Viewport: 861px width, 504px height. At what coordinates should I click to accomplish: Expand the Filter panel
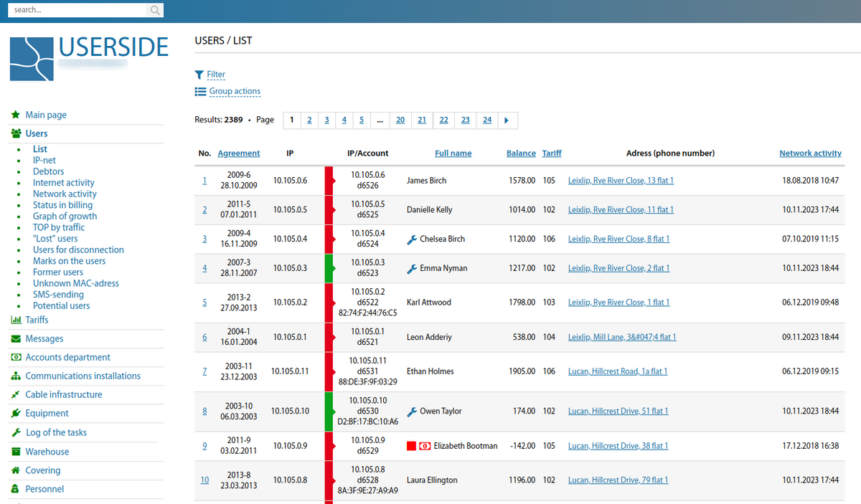(x=216, y=75)
